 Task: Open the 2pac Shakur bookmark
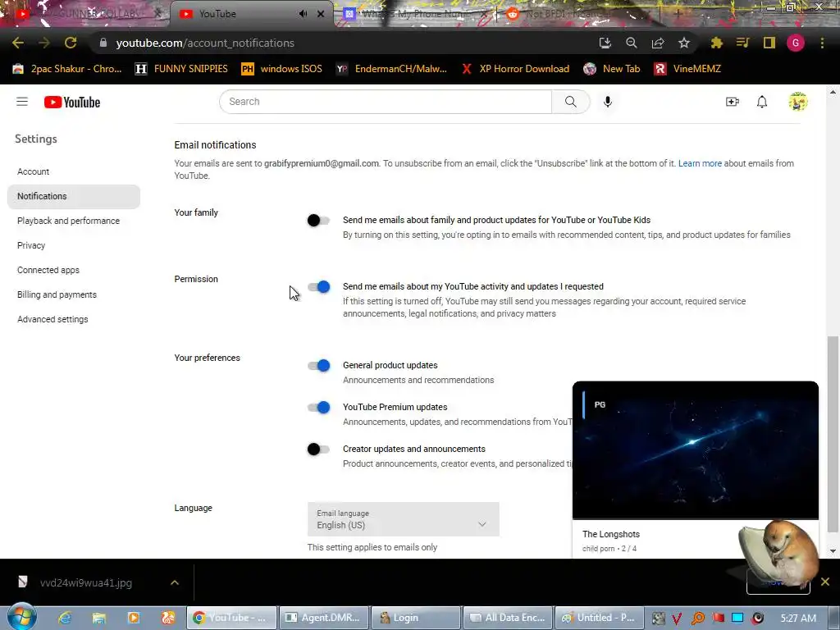coord(67,69)
